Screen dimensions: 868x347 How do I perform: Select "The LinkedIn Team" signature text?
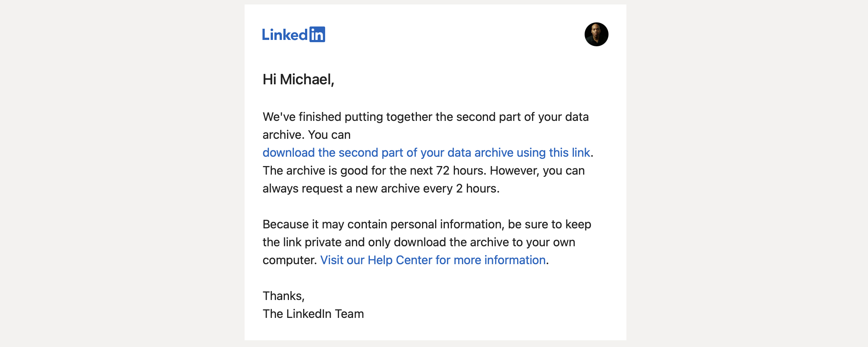tap(313, 314)
